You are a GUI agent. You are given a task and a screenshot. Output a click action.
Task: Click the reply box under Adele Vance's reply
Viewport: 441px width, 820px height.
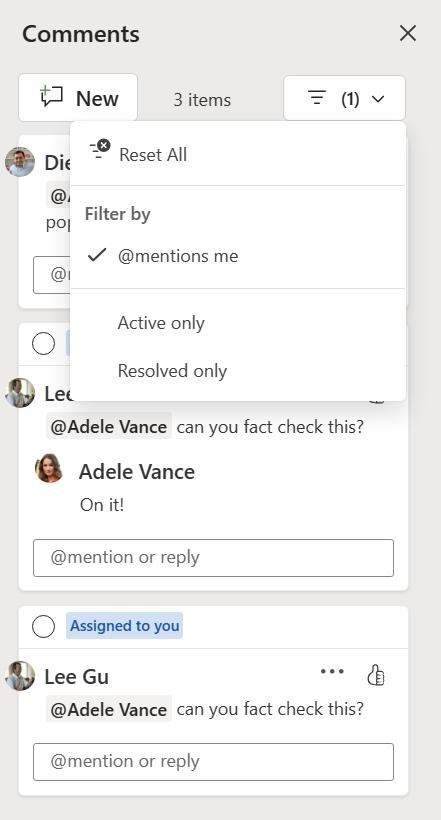click(x=213, y=557)
